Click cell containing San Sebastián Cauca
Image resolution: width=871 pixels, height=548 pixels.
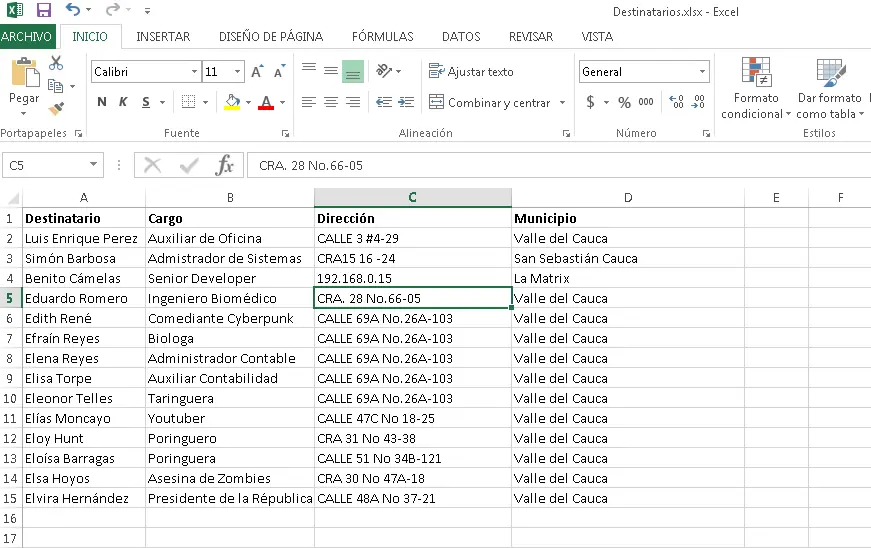[628, 258]
